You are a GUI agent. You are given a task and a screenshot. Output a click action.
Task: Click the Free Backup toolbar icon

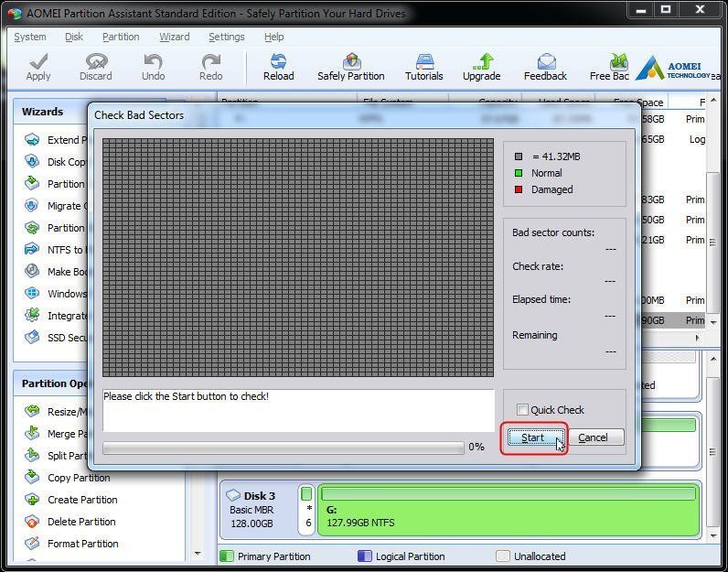pos(618,61)
